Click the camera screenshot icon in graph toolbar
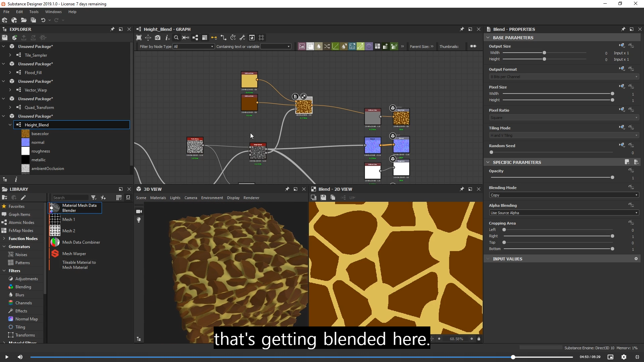Viewport: 644px width, 362px height. tap(158, 38)
